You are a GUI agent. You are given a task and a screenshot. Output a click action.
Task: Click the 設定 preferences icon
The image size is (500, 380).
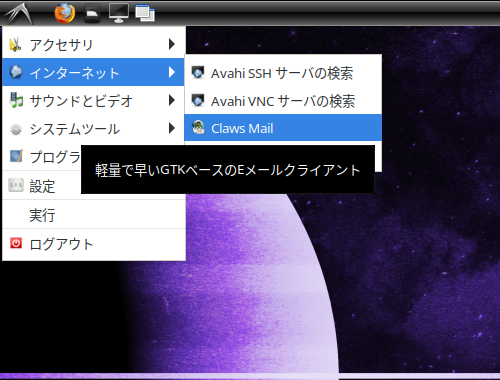(16, 185)
